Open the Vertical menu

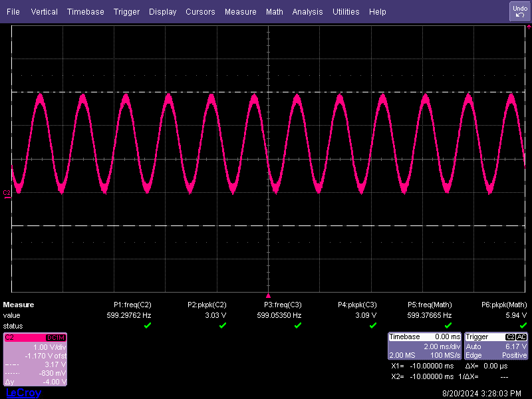(44, 12)
